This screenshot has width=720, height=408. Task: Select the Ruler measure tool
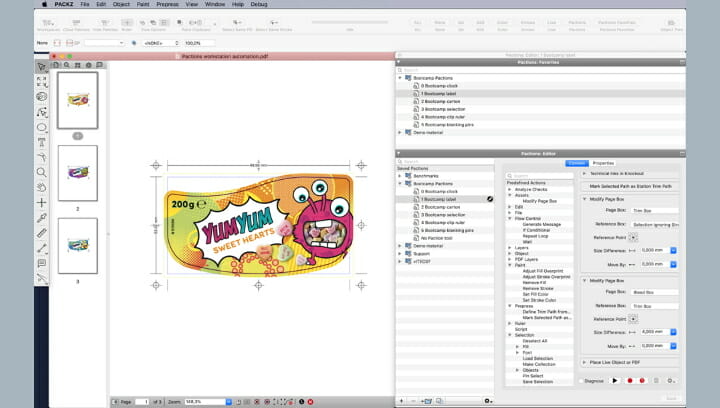click(x=42, y=233)
